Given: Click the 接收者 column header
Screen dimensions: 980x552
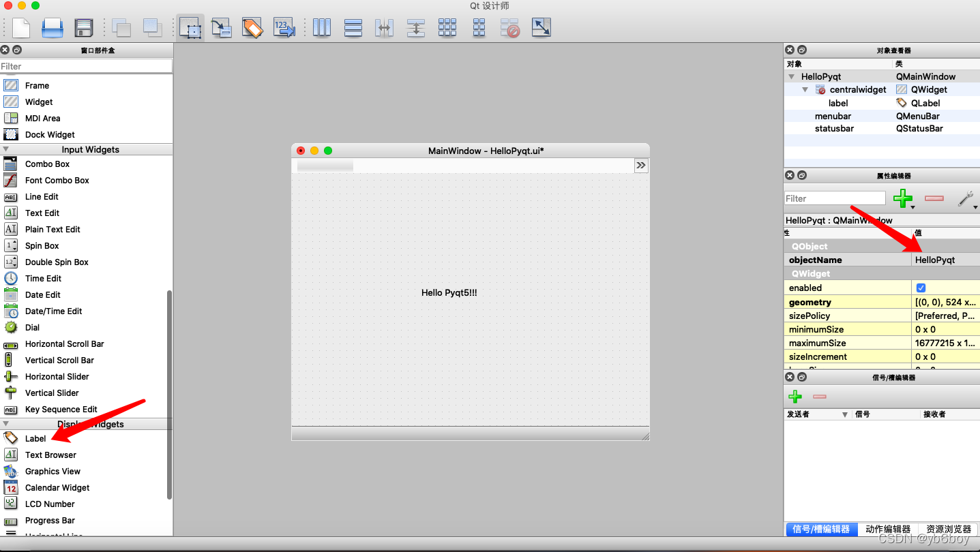Looking at the screenshot, I should click(x=934, y=414).
